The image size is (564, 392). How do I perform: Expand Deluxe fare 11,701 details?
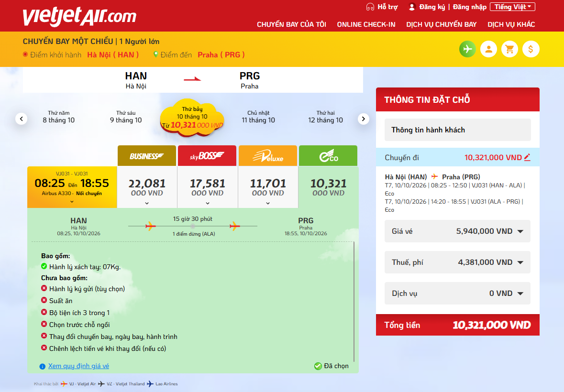pyautogui.click(x=268, y=203)
